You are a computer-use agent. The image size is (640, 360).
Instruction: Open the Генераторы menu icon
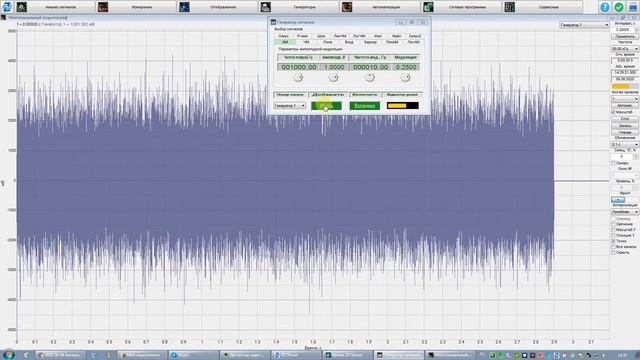click(x=266, y=7)
